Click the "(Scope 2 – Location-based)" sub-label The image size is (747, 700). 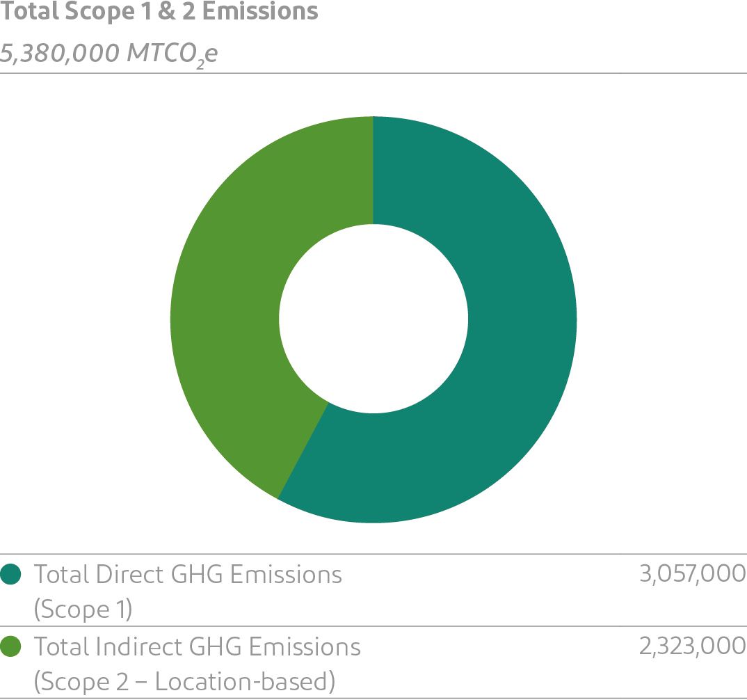click(x=184, y=681)
